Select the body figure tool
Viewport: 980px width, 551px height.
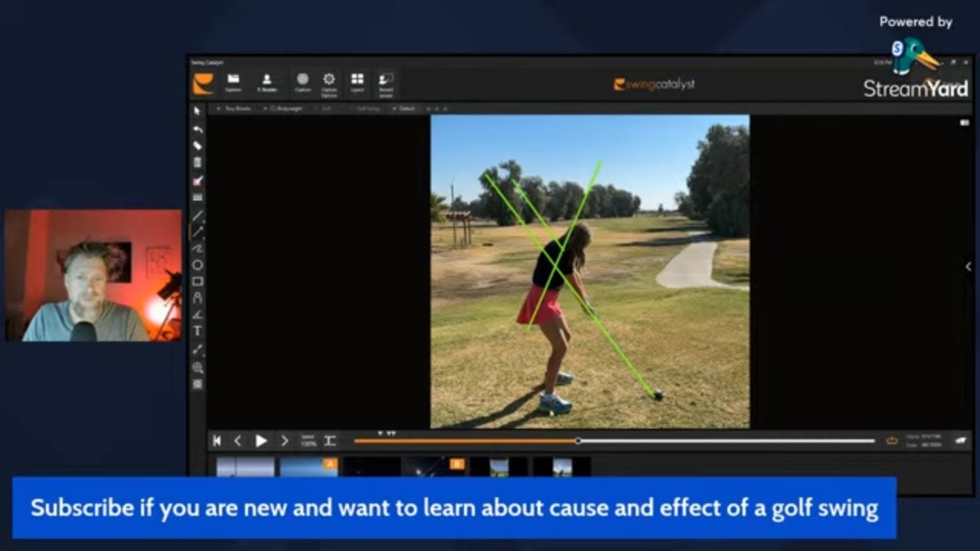tap(198, 298)
